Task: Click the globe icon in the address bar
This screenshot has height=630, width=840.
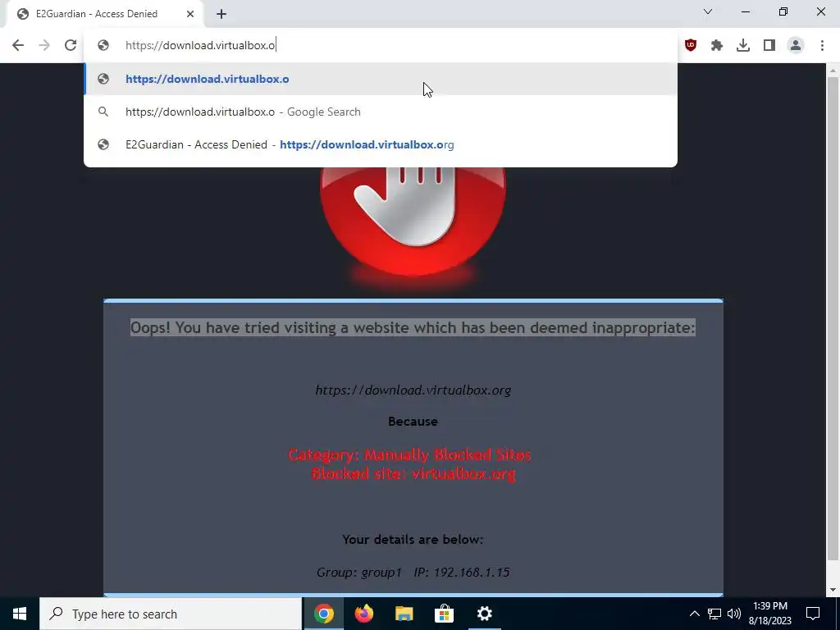Action: pos(103,46)
